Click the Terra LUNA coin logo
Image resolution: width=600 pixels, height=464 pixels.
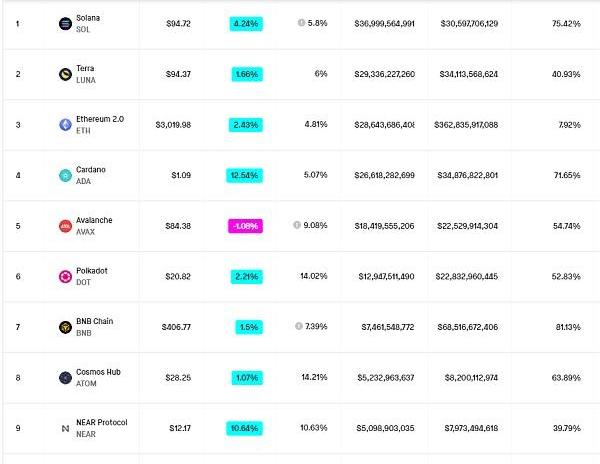pyautogui.click(x=67, y=74)
